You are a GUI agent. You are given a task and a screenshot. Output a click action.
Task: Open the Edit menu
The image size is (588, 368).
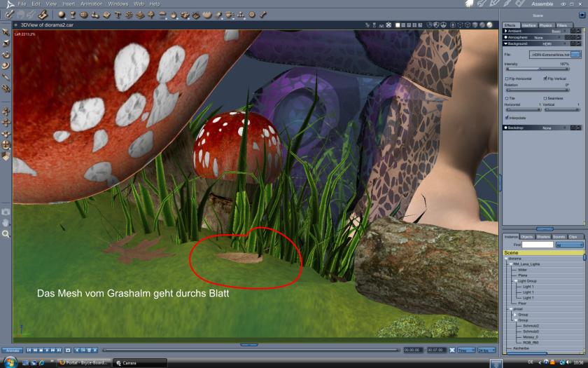pyautogui.click(x=36, y=4)
